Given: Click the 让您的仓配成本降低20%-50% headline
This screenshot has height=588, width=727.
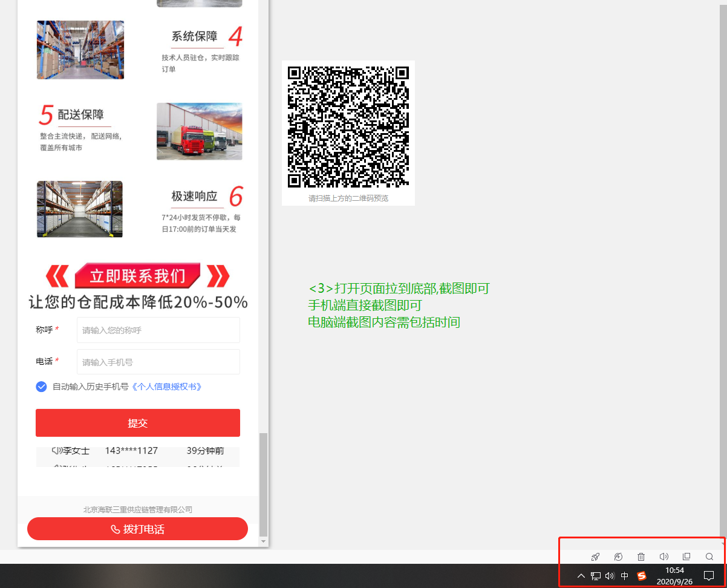Looking at the screenshot, I should click(x=138, y=302).
